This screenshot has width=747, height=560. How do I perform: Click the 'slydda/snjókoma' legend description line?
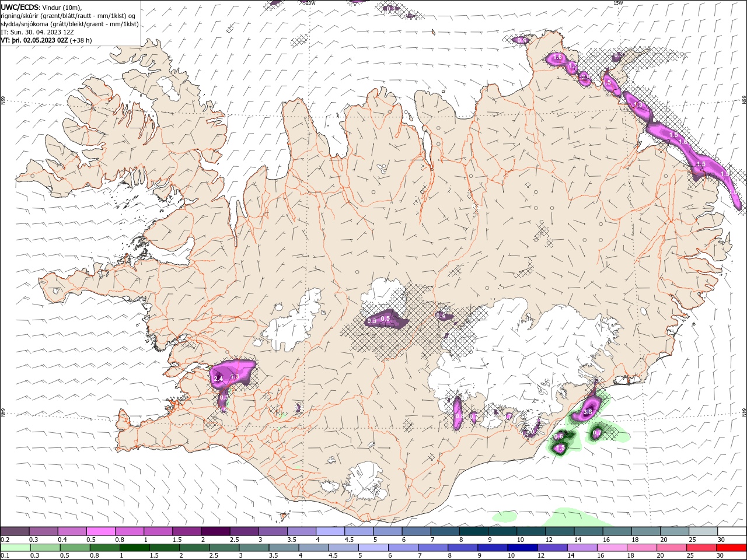click(x=70, y=24)
